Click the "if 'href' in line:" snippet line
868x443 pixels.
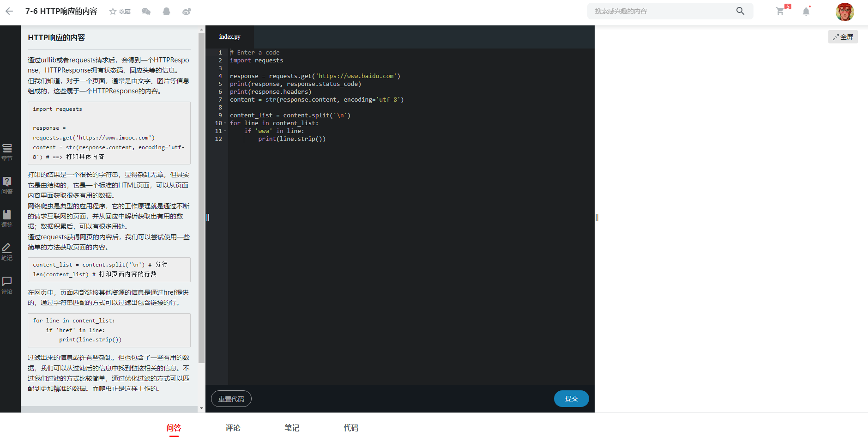tap(75, 330)
